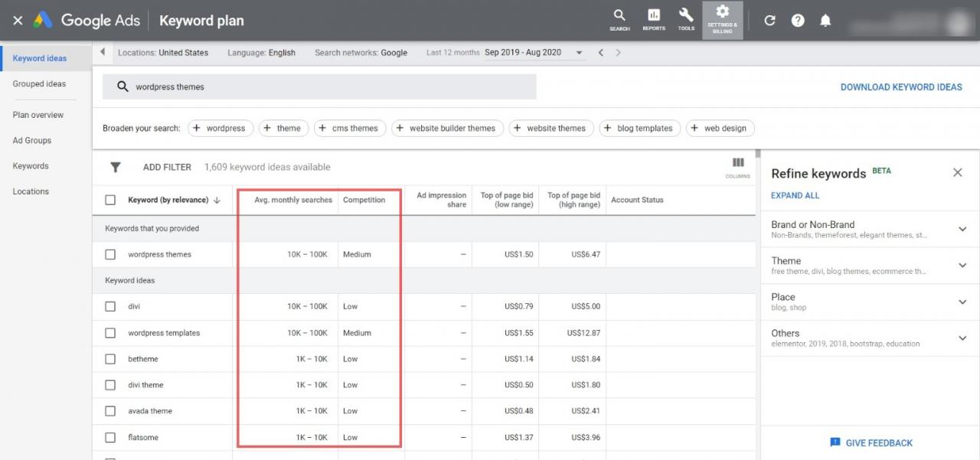This screenshot has height=460, width=980.
Task: Check the 'divi' keyword row
Action: [110, 306]
